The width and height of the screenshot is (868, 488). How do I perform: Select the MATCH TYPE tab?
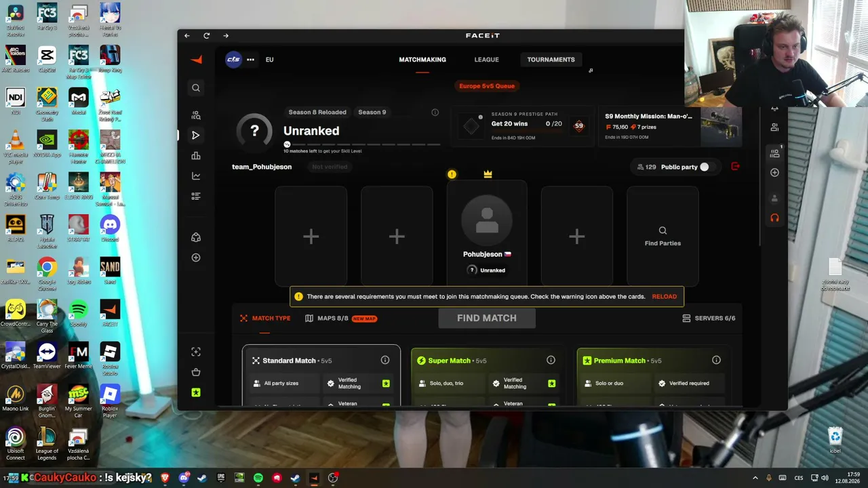[264, 319]
